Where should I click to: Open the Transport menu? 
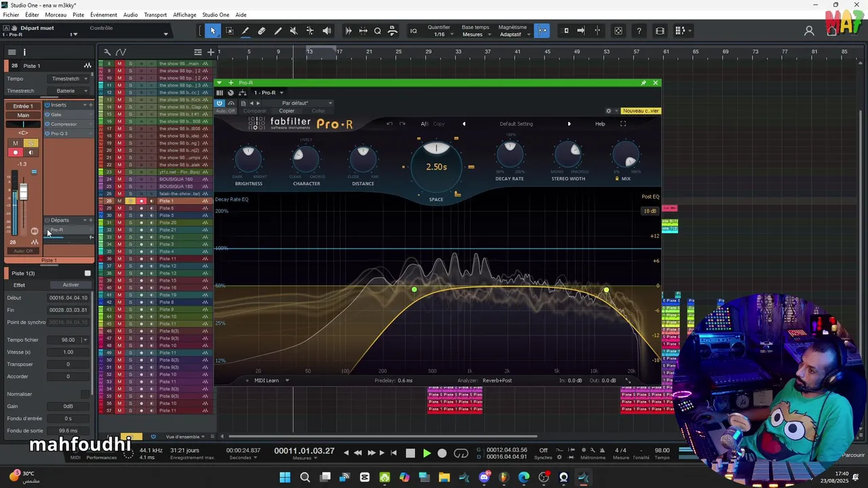pos(155,15)
